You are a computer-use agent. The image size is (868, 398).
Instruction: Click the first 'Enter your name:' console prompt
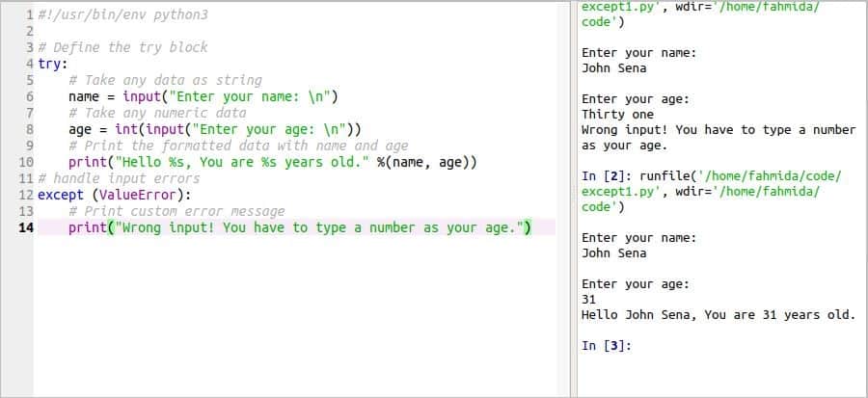tap(638, 53)
